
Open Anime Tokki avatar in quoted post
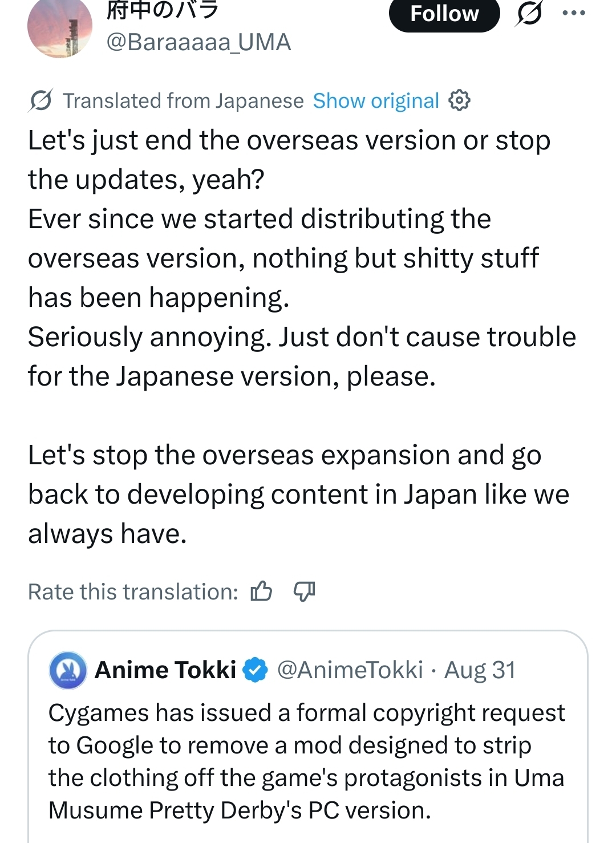point(68,670)
